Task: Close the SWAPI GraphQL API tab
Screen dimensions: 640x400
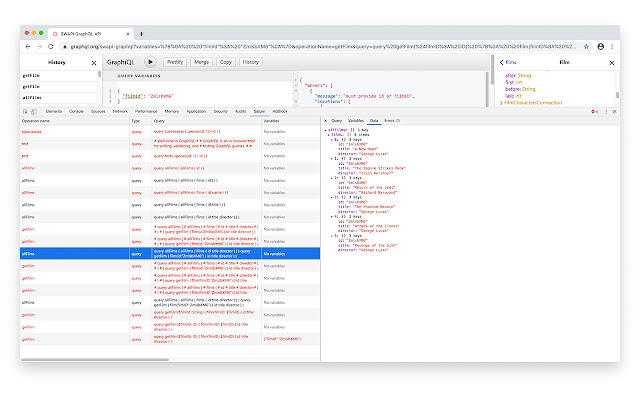Action: click(x=128, y=34)
